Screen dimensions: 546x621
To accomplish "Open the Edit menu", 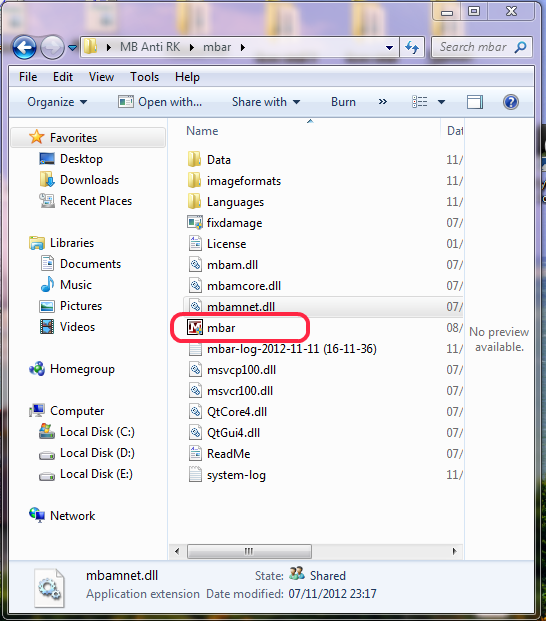I will tap(63, 77).
